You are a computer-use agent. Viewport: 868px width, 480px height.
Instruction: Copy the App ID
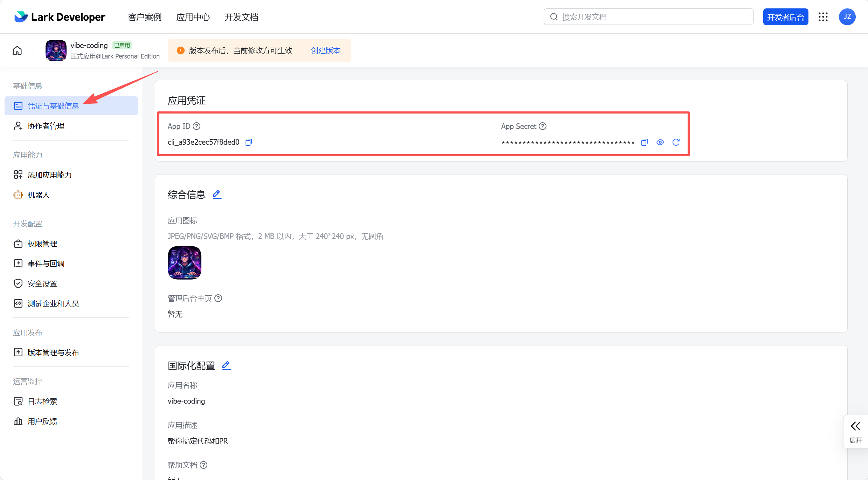(x=248, y=142)
